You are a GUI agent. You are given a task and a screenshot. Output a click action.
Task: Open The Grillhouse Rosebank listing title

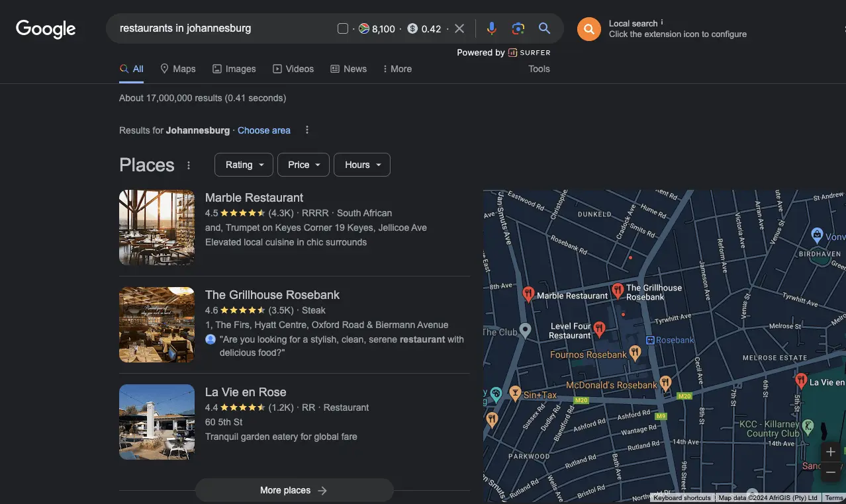(272, 295)
